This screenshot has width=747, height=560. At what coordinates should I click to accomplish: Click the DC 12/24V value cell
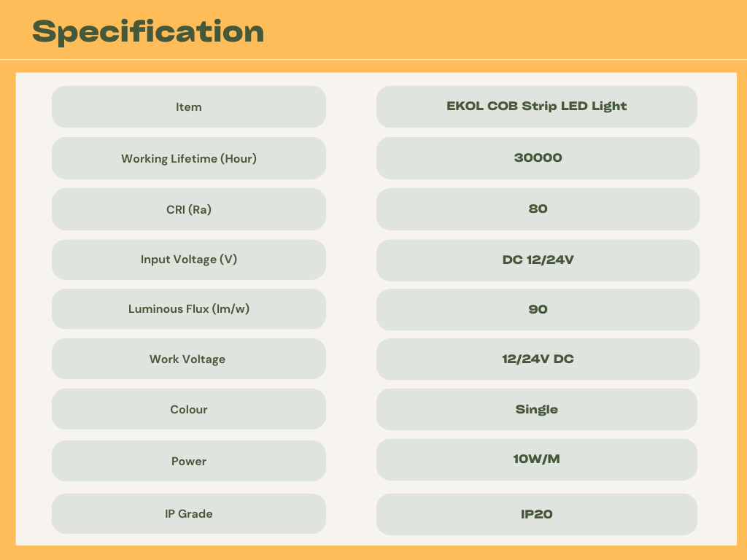click(x=538, y=260)
